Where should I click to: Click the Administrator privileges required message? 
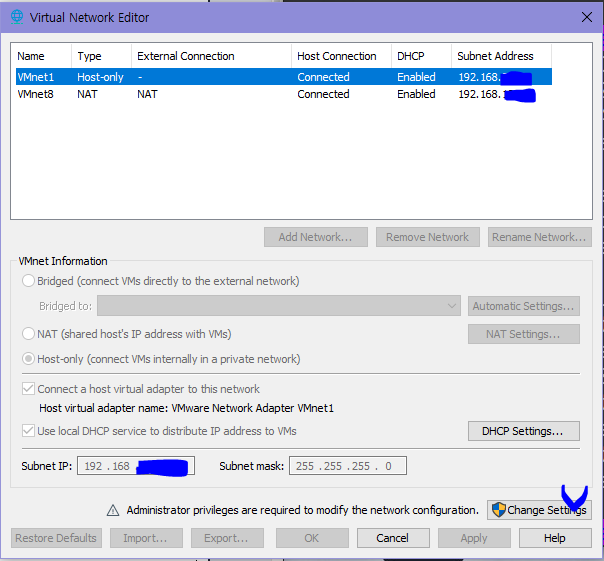(x=302, y=510)
